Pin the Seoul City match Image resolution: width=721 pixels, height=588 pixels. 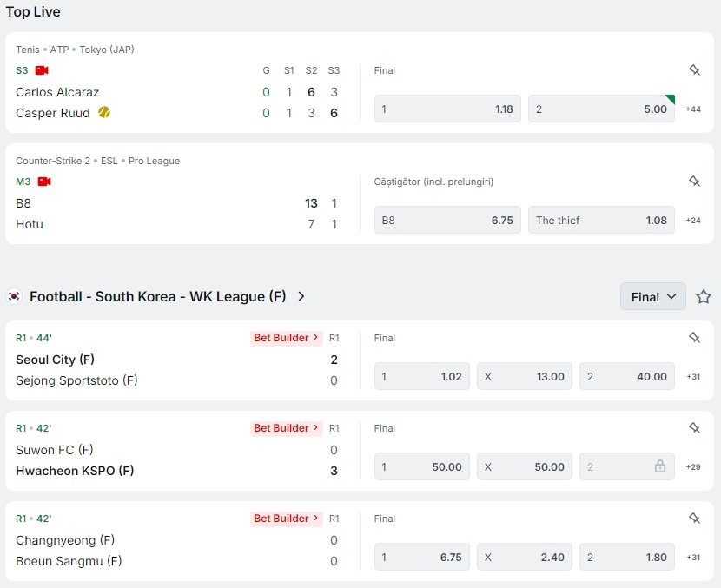[x=694, y=338]
